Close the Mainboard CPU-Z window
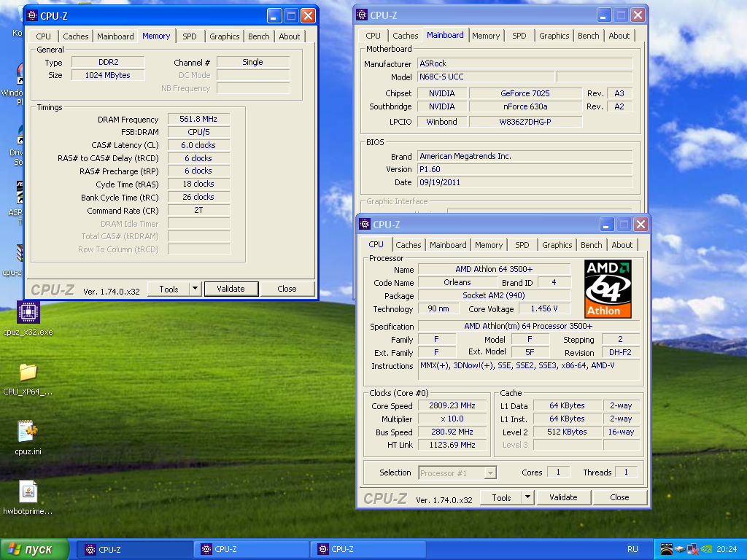 tap(638, 15)
